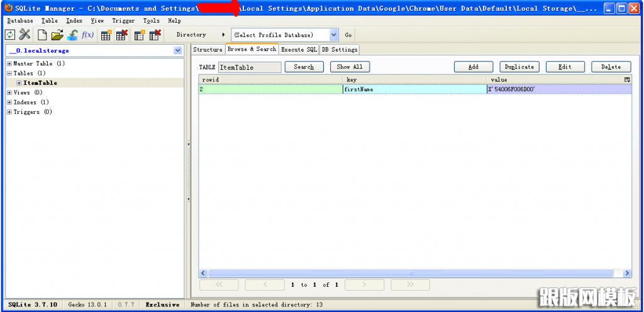The width and height of the screenshot is (644, 312).
Task: Expand the Indexes node
Action: [x=9, y=103]
